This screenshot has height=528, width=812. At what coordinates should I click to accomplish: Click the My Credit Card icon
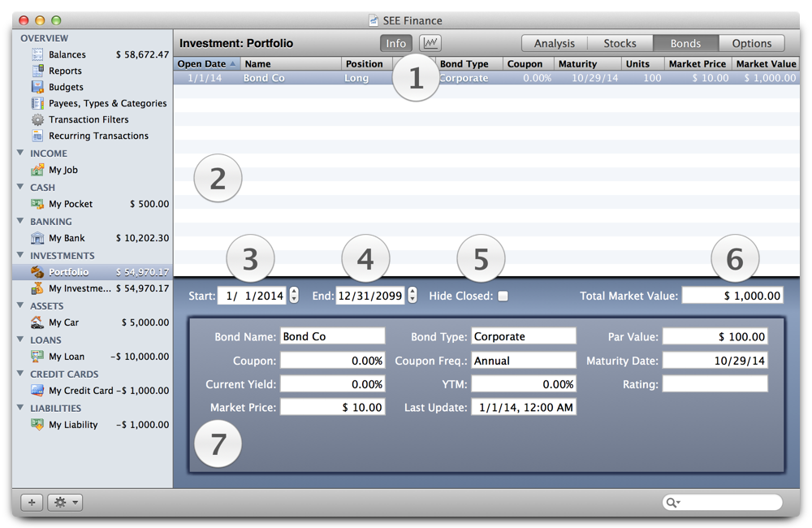tap(37, 390)
